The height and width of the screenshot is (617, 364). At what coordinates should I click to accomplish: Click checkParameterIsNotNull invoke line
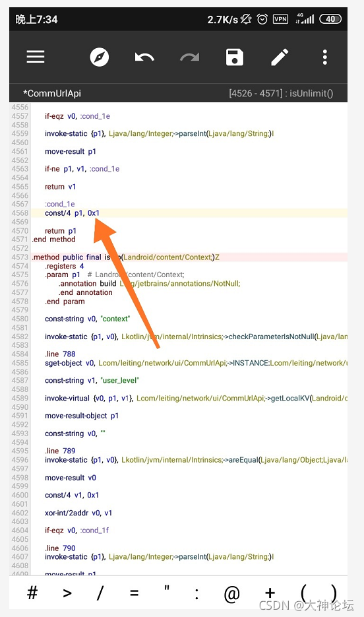click(196, 337)
